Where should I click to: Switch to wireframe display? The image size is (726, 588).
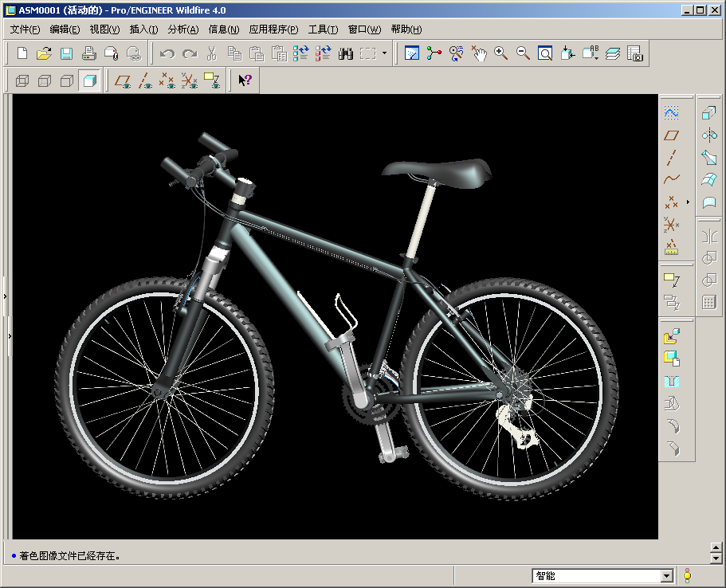point(22,81)
